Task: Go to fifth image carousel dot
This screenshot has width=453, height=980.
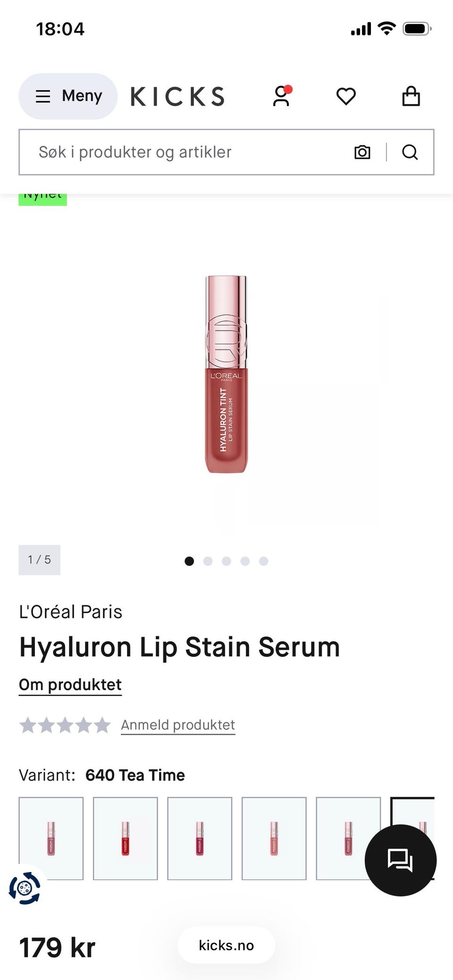Action: tap(264, 561)
